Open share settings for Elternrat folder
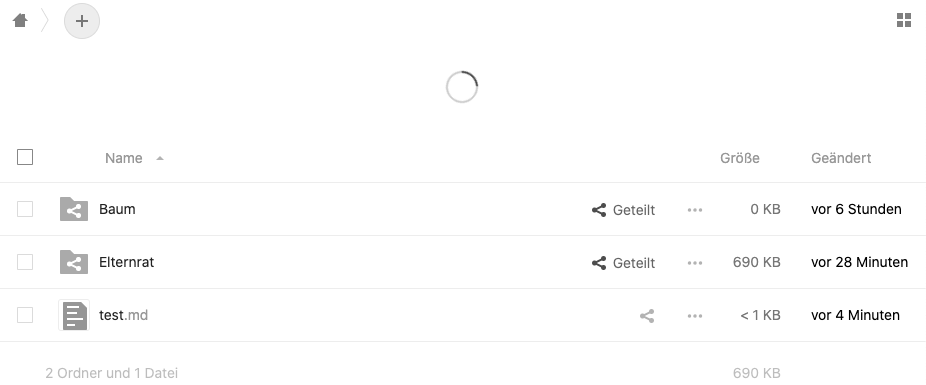This screenshot has width=926, height=385. pos(623,263)
